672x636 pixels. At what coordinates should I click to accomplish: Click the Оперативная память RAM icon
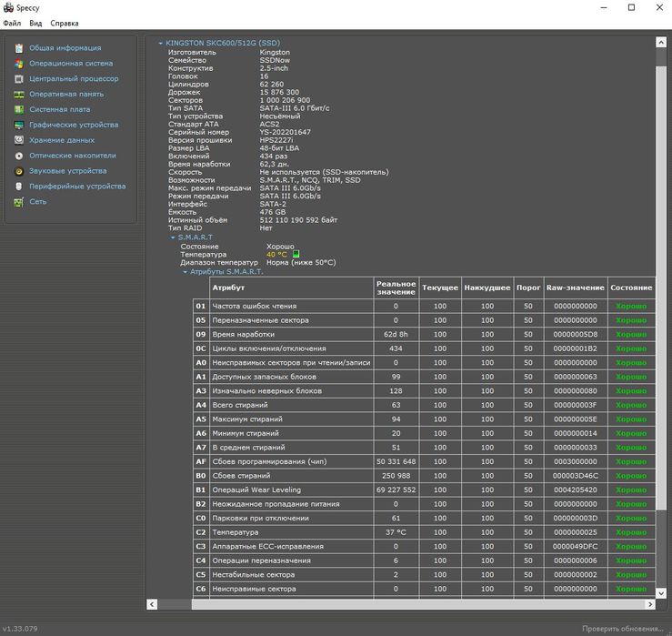(x=19, y=95)
